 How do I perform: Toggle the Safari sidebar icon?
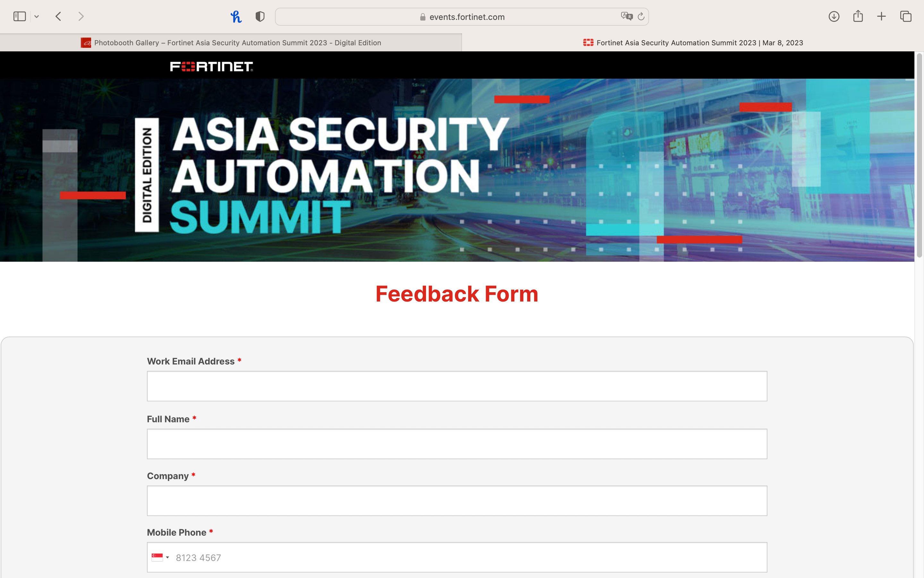[x=20, y=16]
